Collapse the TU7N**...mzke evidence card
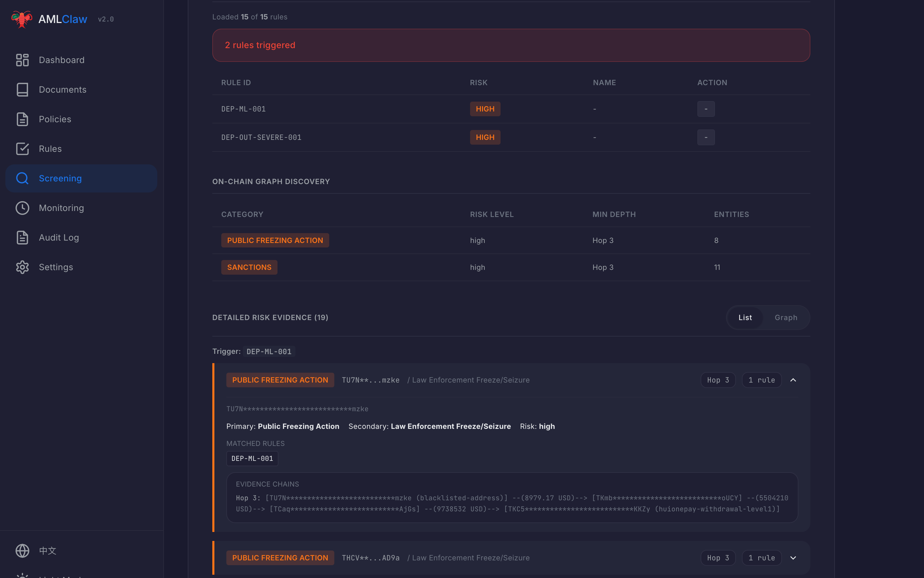Viewport: 924px width, 578px height. click(793, 380)
